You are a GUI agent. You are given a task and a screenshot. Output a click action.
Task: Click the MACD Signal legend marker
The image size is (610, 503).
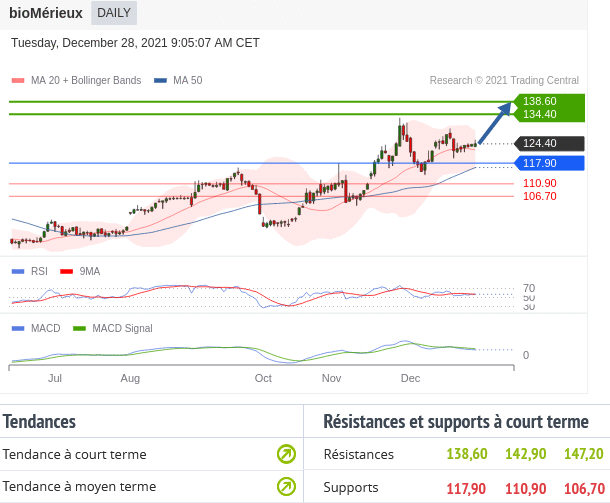(x=79, y=329)
